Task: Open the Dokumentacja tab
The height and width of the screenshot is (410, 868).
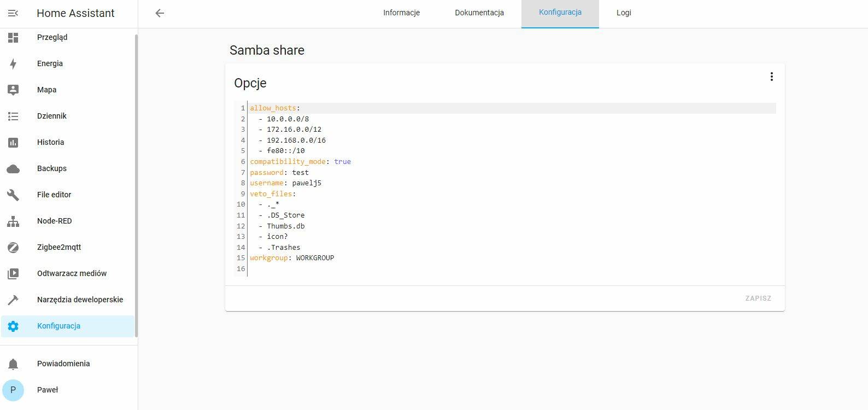Action: [x=479, y=13]
